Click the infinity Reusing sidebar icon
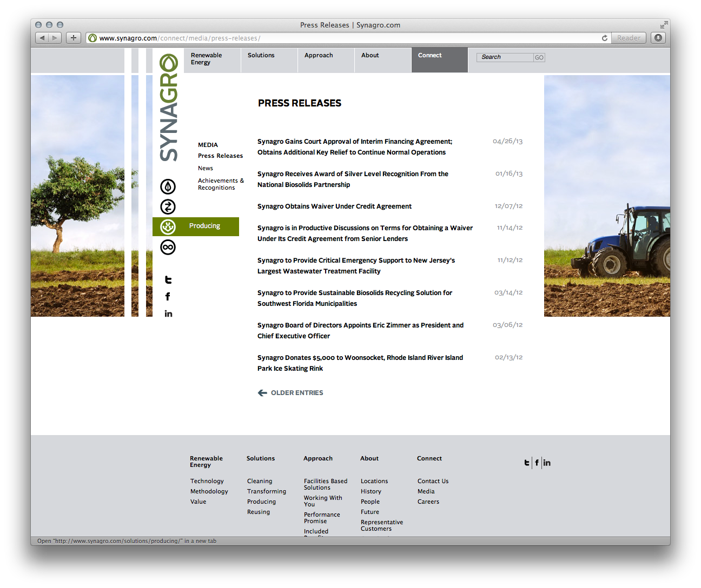The image size is (701, 588). (x=168, y=248)
